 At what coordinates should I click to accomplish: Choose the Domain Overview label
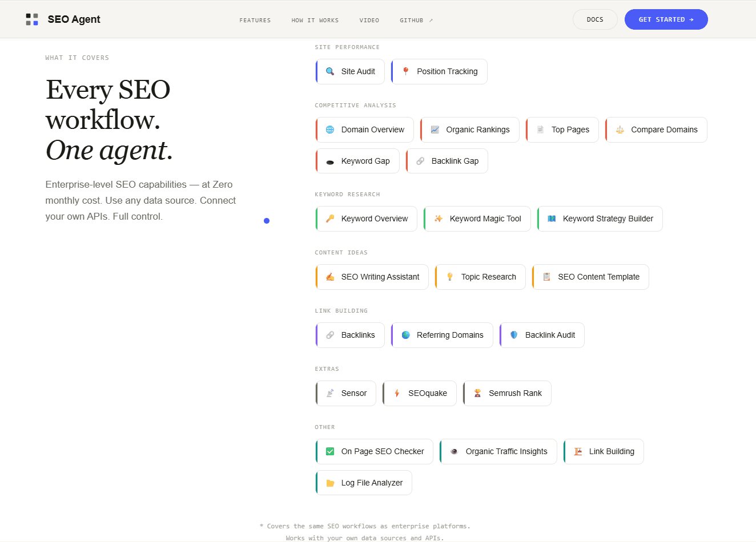[x=373, y=130]
